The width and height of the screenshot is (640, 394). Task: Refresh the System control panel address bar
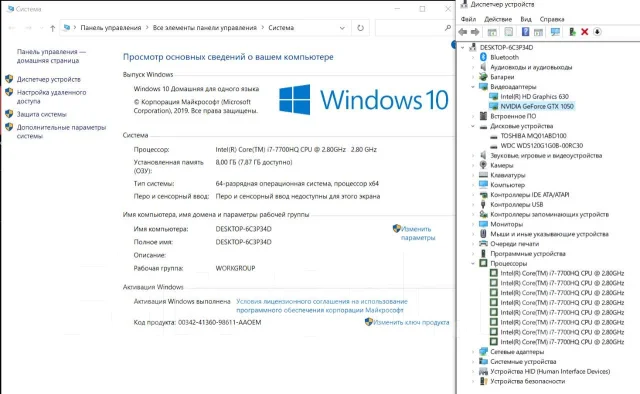point(360,28)
